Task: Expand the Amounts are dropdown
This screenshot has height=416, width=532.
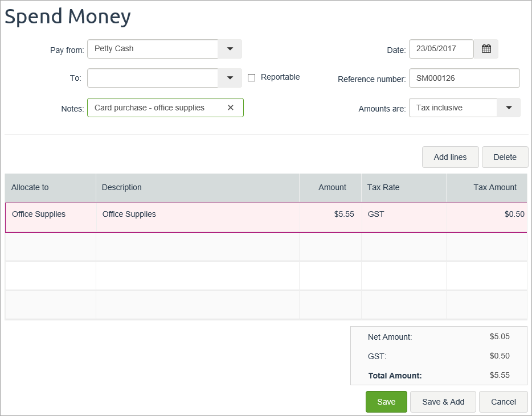Action: [509, 108]
